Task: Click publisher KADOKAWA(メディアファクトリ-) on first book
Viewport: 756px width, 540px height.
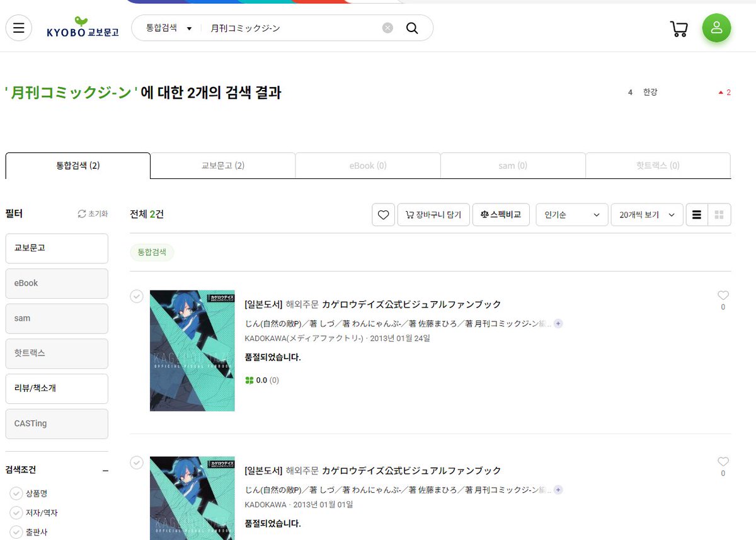Action: tap(305, 338)
